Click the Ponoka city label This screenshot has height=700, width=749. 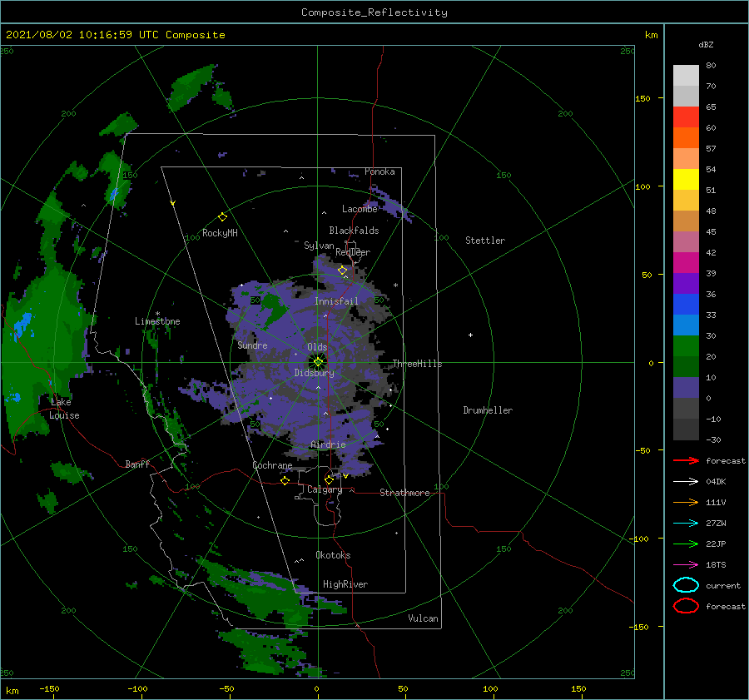(x=379, y=171)
